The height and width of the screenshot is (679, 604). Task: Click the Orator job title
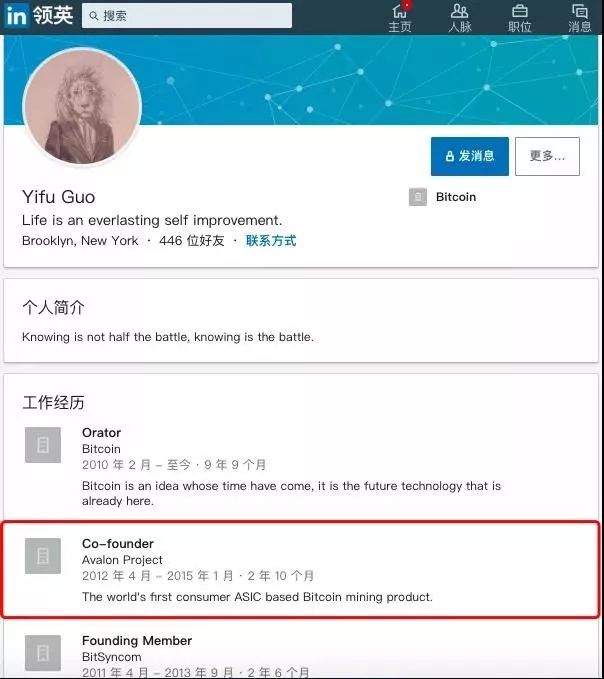pyautogui.click(x=101, y=433)
